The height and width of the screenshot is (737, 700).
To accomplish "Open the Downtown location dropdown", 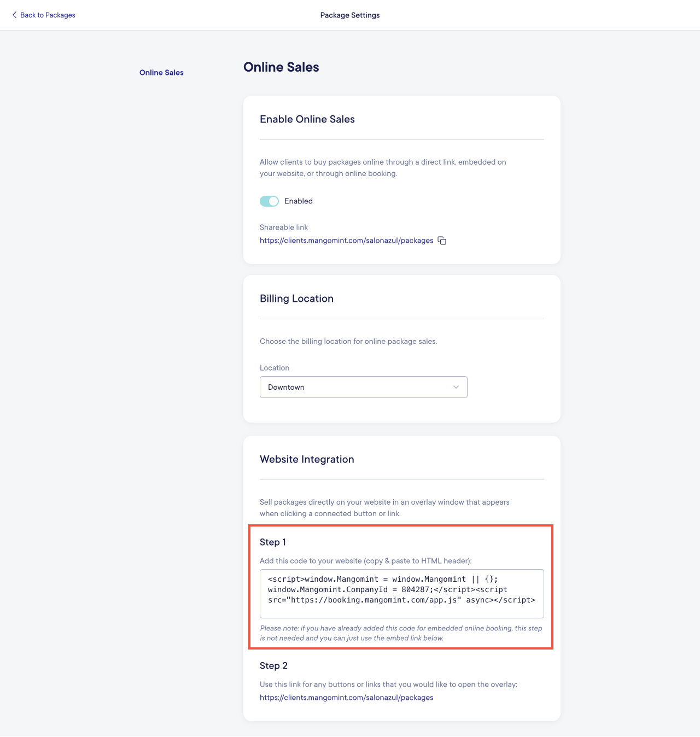I will point(364,387).
